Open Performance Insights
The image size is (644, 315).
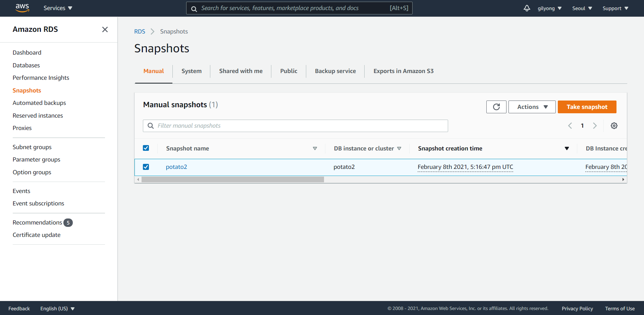pos(41,78)
